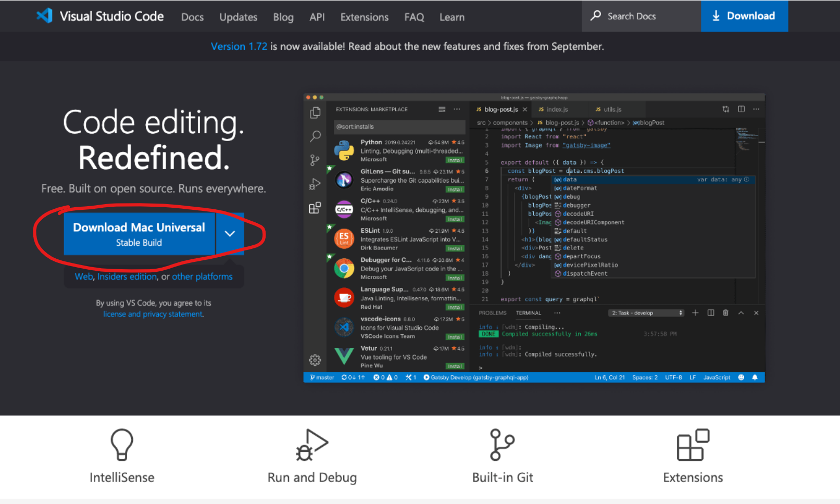Click the IntelliSense lightbulb icon

click(x=122, y=445)
